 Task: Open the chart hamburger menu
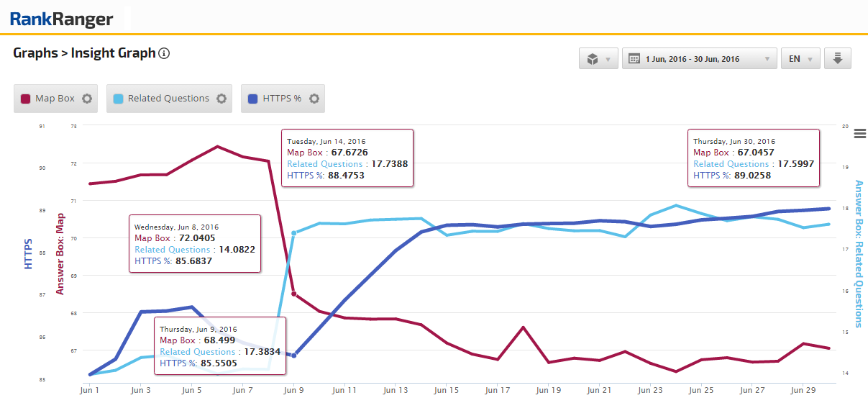(x=859, y=132)
